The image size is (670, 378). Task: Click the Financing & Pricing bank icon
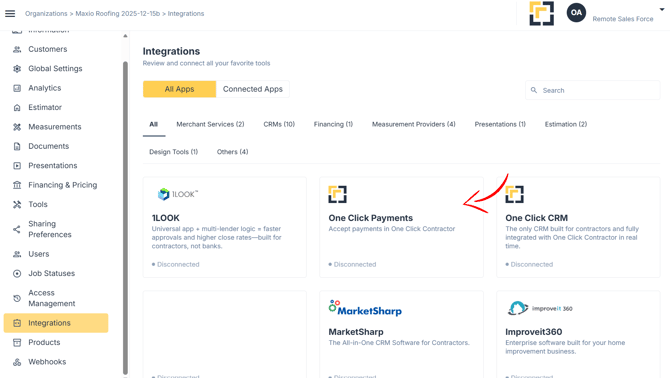[x=17, y=185]
